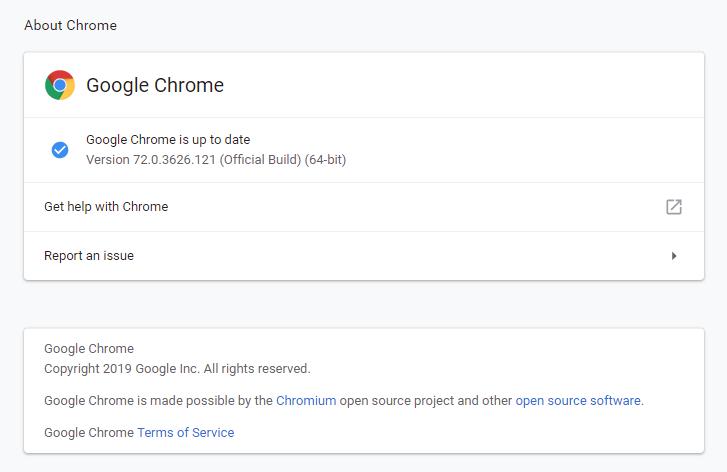This screenshot has height=472, width=727.
Task: Click the Copyright 2019 Google Inc. line
Action: pyautogui.click(x=177, y=369)
